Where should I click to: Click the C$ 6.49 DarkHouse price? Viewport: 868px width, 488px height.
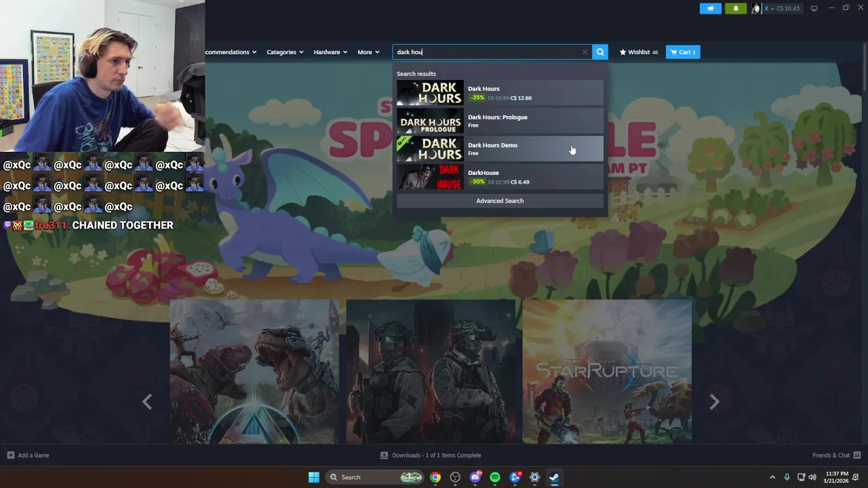coord(520,182)
